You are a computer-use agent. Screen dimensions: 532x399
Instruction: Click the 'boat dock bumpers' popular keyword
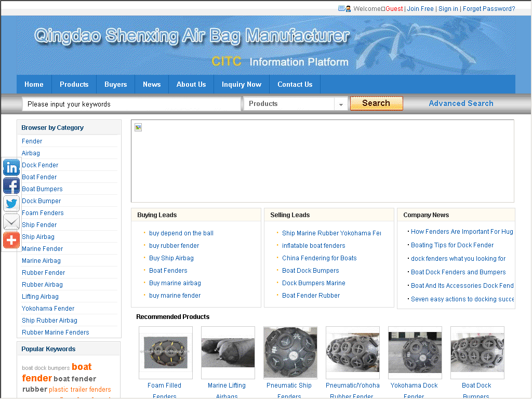46,368
